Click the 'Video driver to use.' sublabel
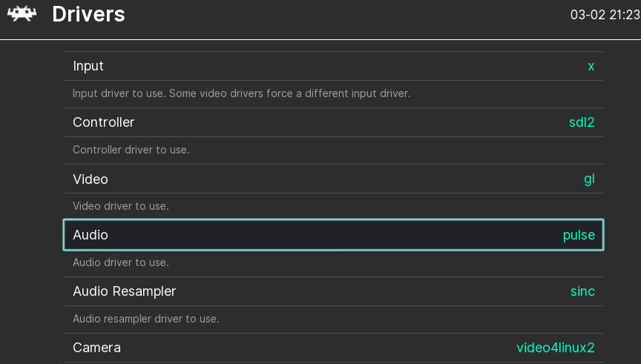 (121, 206)
